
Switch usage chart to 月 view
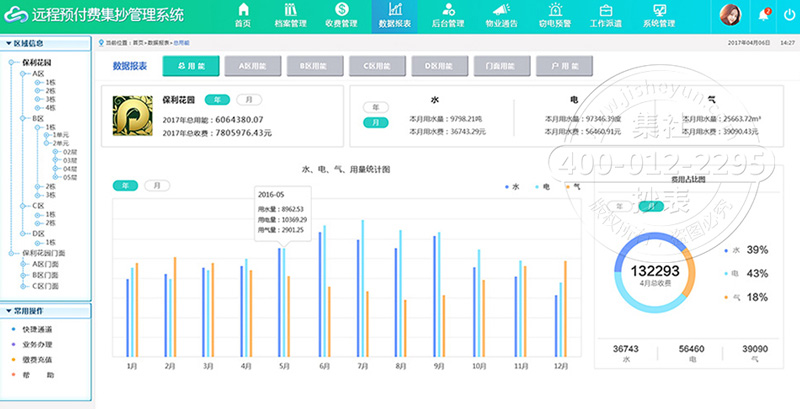click(157, 185)
